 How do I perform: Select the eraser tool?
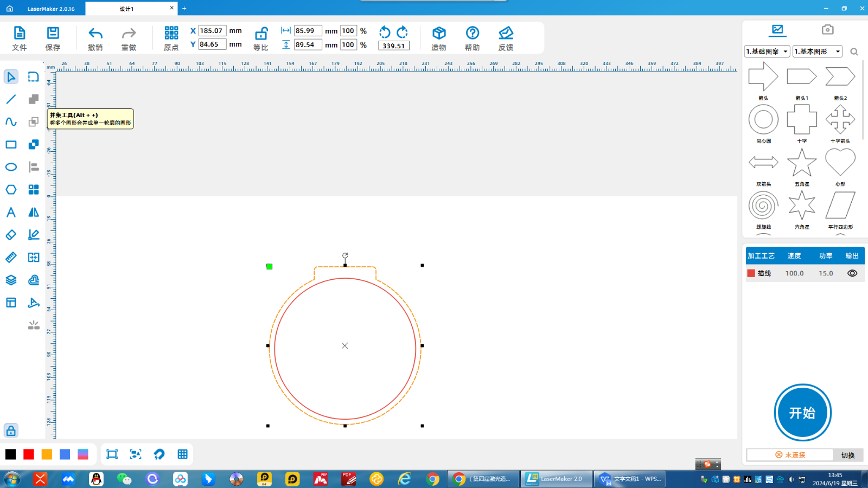(11, 235)
